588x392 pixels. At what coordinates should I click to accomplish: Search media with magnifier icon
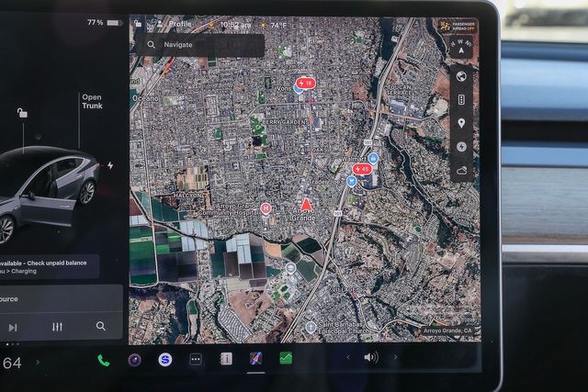tap(100, 326)
